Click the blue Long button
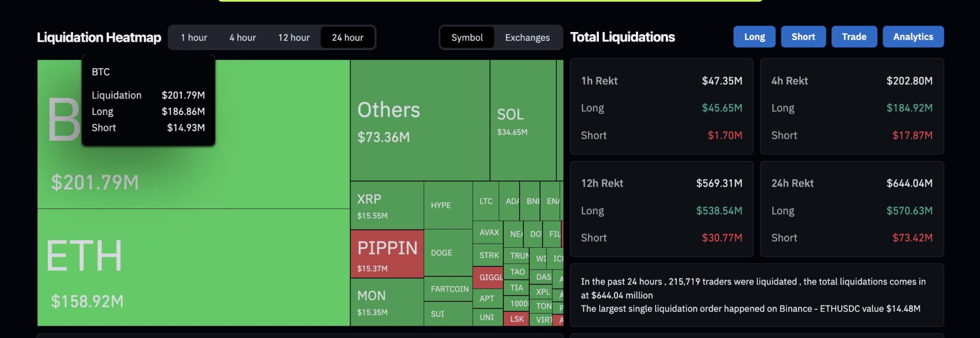This screenshot has height=338, width=980. pyautogui.click(x=754, y=37)
